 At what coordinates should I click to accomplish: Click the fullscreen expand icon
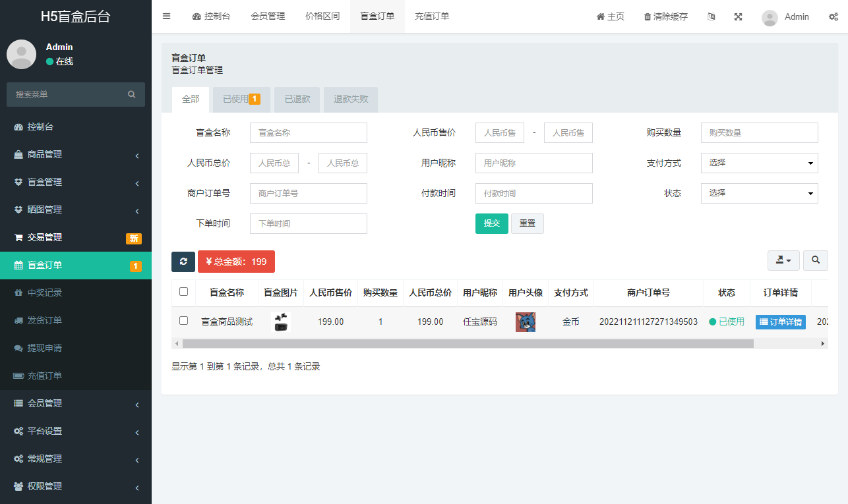[739, 16]
